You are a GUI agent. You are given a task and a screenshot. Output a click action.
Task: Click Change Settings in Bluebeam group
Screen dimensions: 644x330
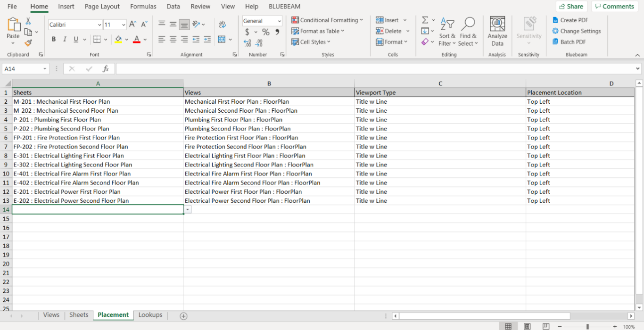(x=577, y=31)
